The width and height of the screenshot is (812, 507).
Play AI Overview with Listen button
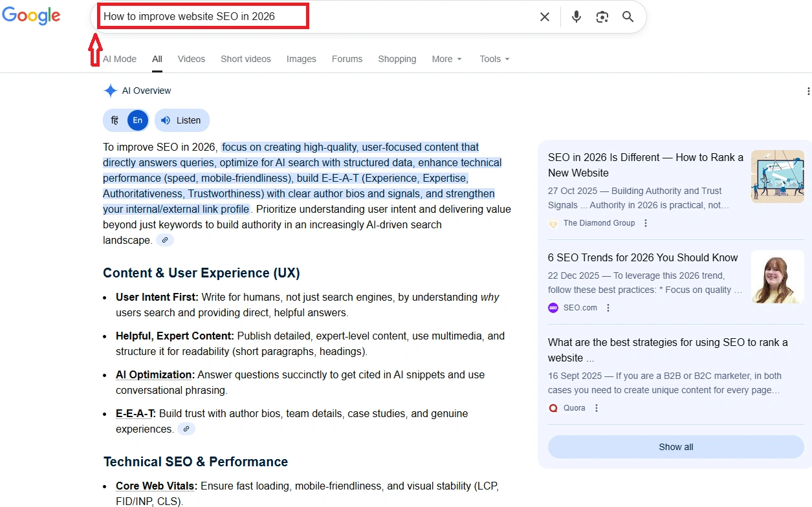point(181,120)
